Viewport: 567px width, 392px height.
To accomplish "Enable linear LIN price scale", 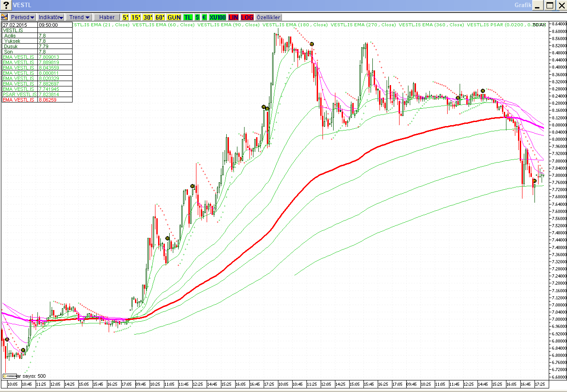I will click(233, 17).
